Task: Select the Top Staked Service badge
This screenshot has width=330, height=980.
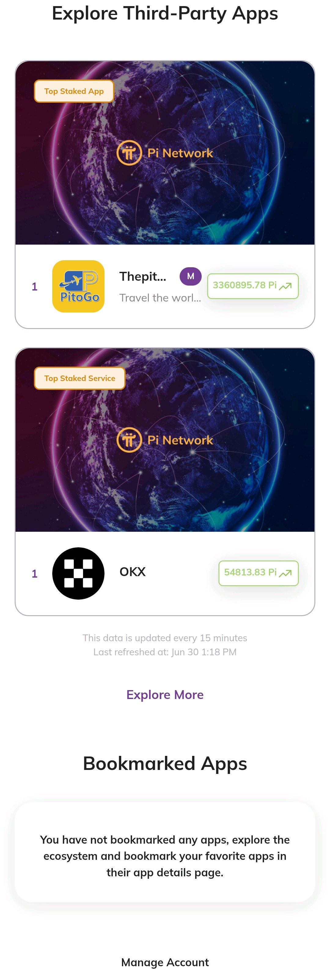Action: [x=80, y=378]
